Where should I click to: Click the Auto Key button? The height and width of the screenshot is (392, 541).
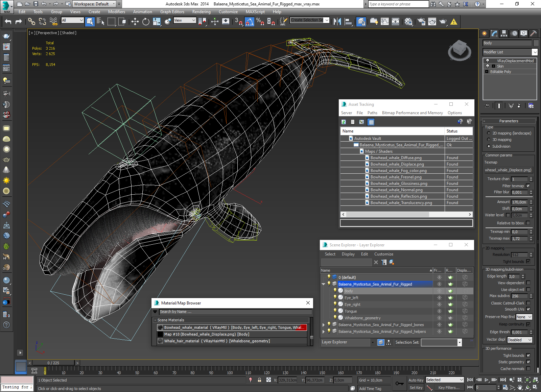416,380
